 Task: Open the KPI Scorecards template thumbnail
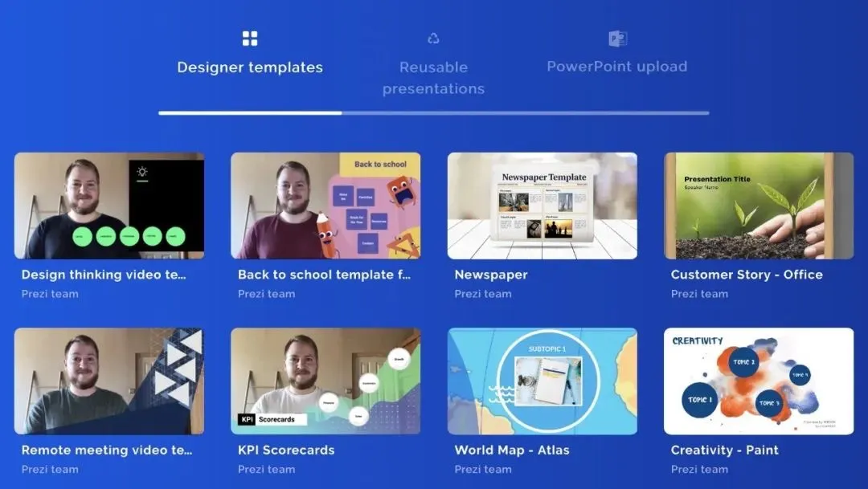(325, 381)
